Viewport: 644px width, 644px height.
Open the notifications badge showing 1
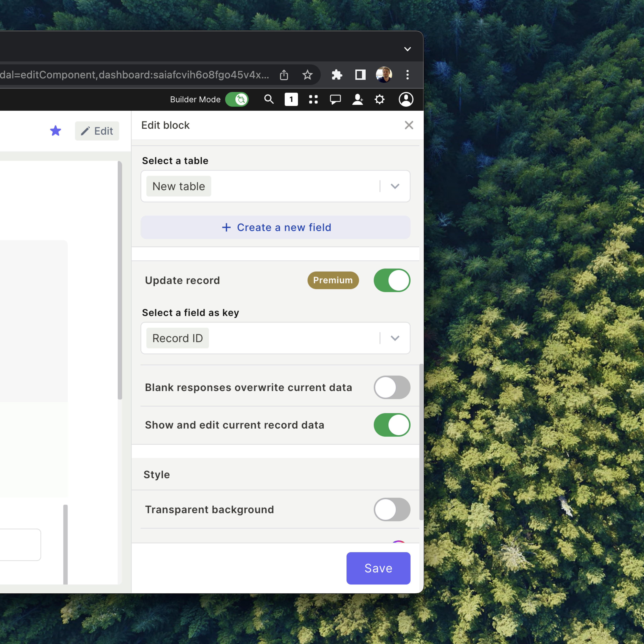291,99
